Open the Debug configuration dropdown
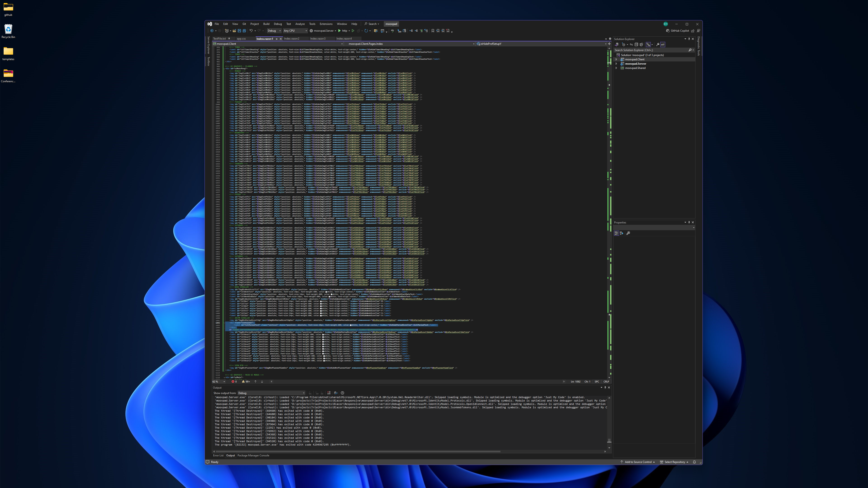The height and width of the screenshot is (488, 868). coord(274,31)
